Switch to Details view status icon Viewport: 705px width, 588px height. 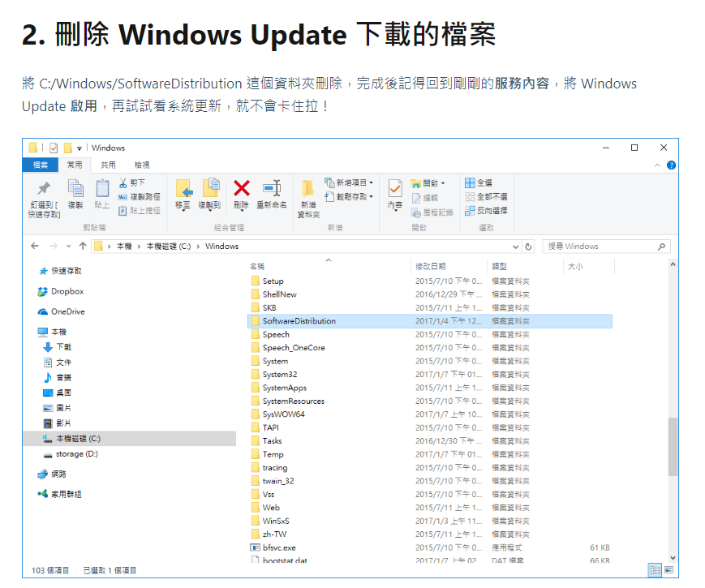pos(655,570)
